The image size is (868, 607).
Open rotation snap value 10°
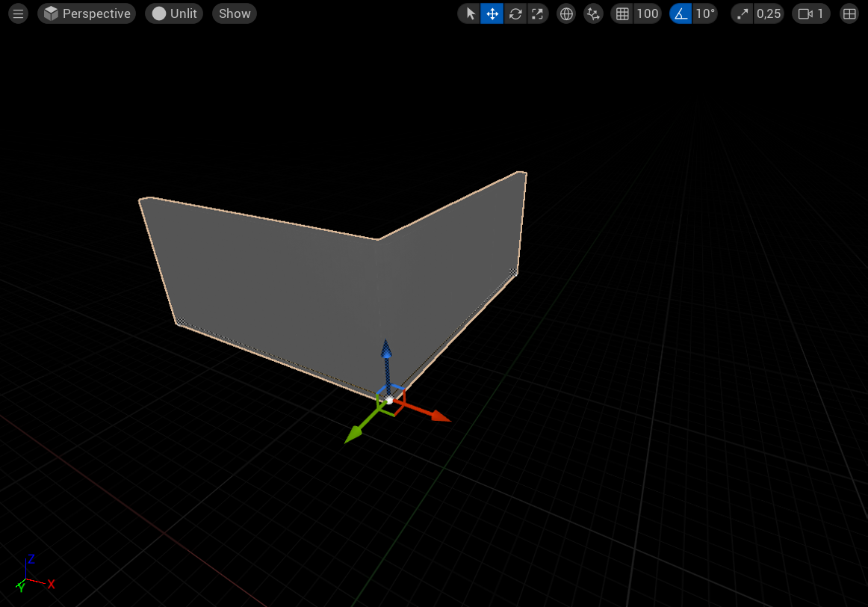coord(705,13)
